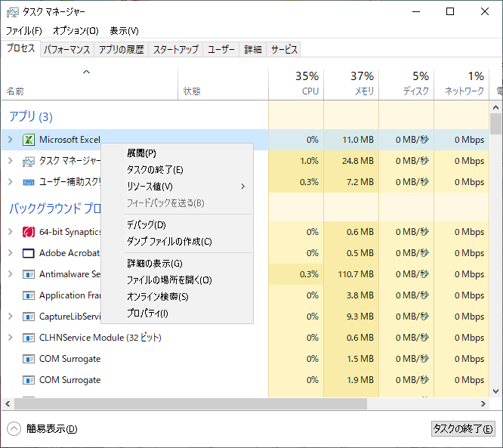
Task: Click the 1.0% CPU cell
Action: click(296, 161)
